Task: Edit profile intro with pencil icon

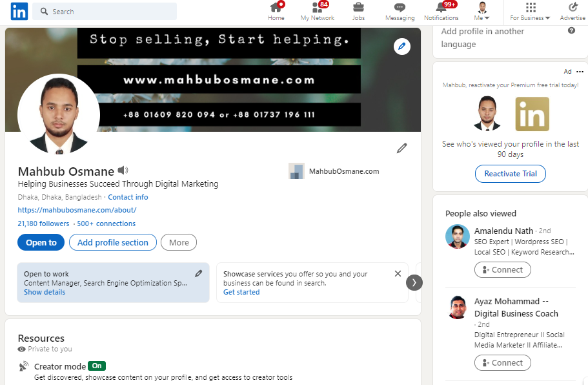Action: (402, 149)
